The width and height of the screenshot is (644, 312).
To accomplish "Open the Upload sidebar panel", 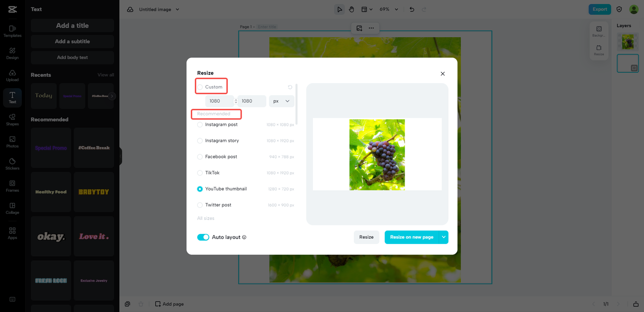I will click(12, 75).
